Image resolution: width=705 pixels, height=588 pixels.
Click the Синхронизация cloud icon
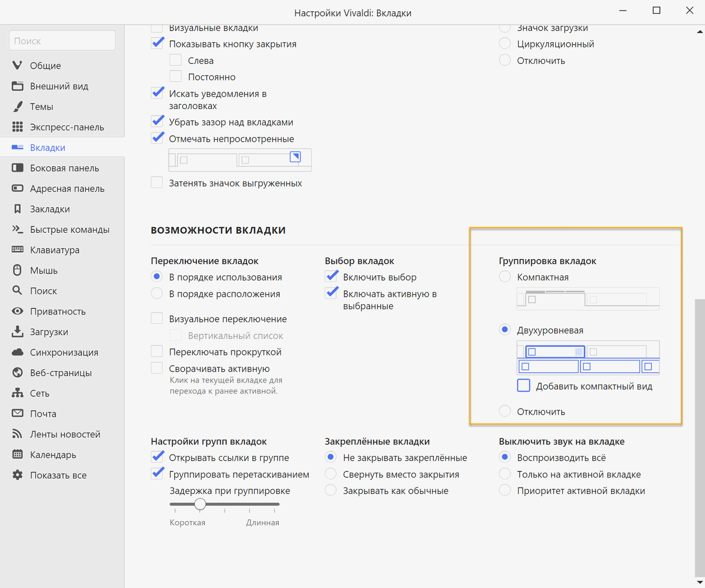(x=17, y=352)
